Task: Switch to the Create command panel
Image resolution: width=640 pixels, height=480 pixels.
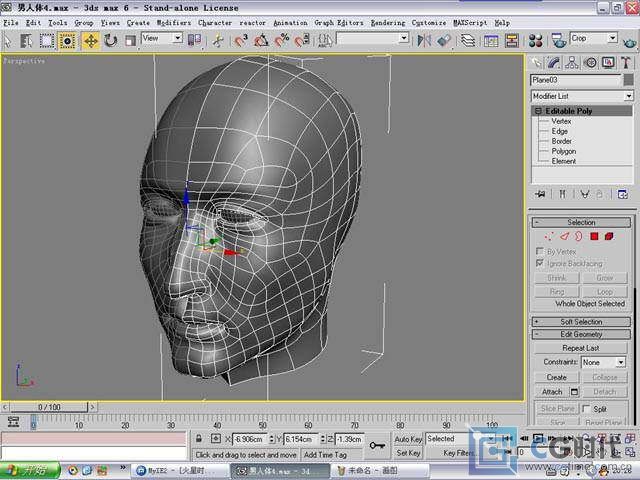Action: [x=536, y=62]
